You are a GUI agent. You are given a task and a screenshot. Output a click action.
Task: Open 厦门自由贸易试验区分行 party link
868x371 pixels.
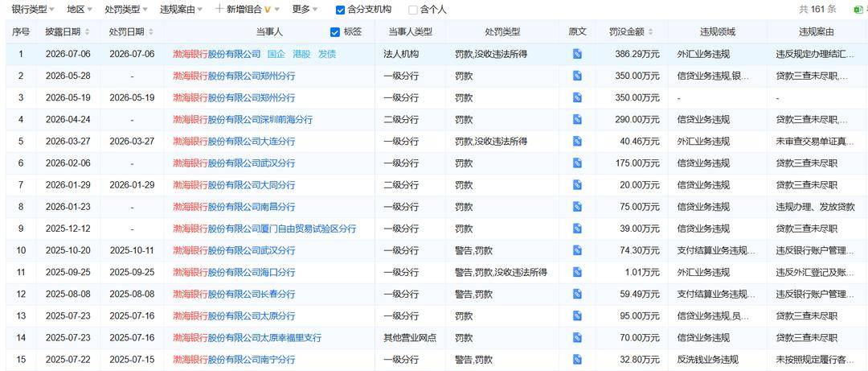[264, 229]
